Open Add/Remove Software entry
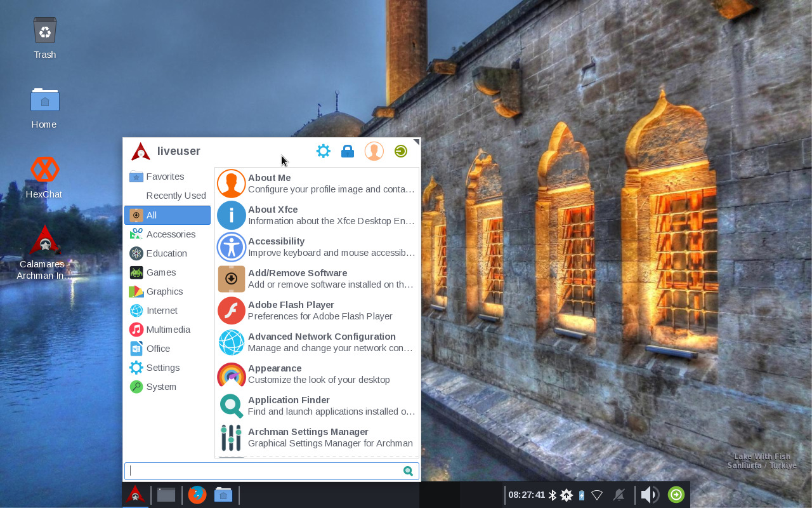 (x=317, y=279)
